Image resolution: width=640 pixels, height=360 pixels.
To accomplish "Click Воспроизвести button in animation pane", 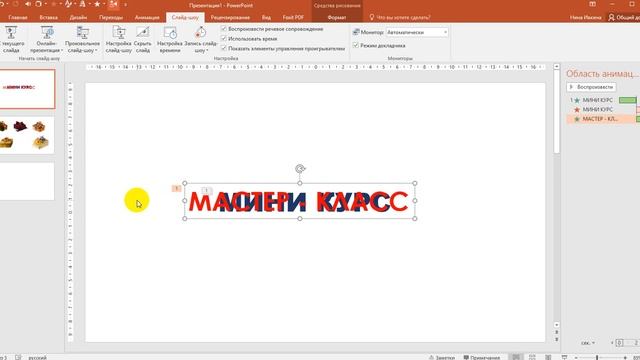I will [x=591, y=87].
